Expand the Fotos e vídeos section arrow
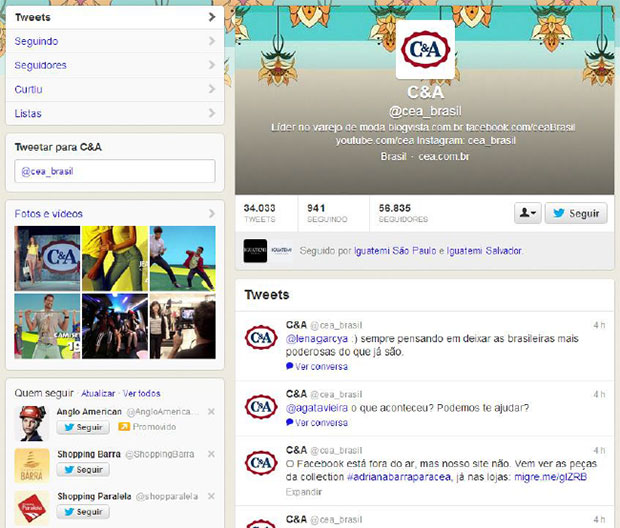The width and height of the screenshot is (620, 528). pyautogui.click(x=212, y=214)
